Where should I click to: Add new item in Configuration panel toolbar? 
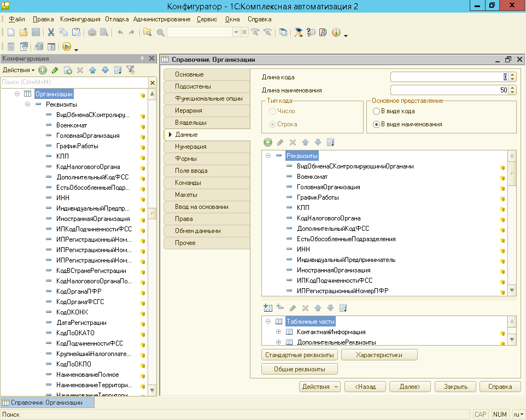pos(42,70)
